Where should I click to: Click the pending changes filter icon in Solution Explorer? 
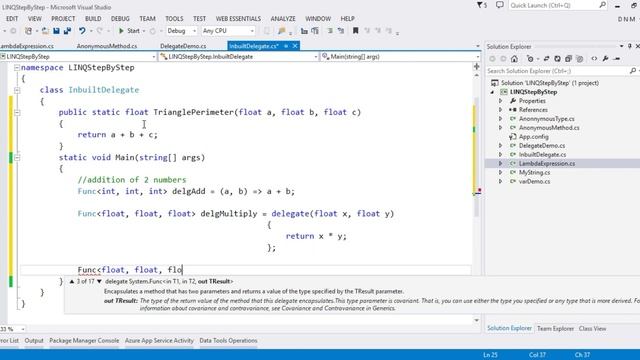pyautogui.click(x=530, y=59)
